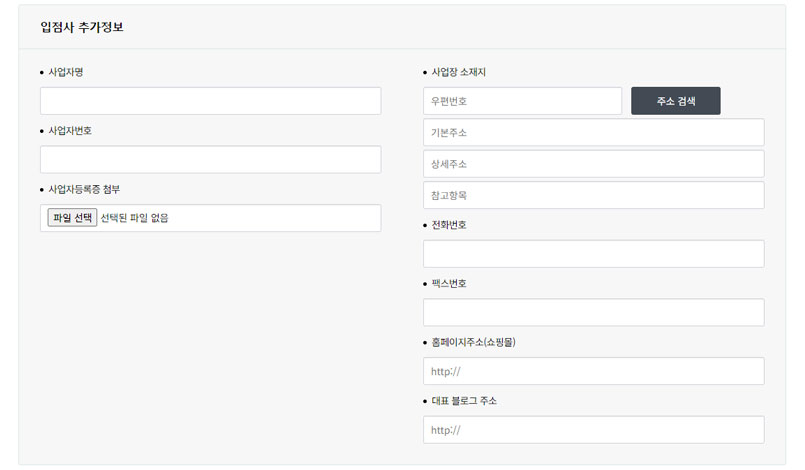
Task: Focus the 대표 블로그 주소 http:// field
Action: tap(593, 429)
